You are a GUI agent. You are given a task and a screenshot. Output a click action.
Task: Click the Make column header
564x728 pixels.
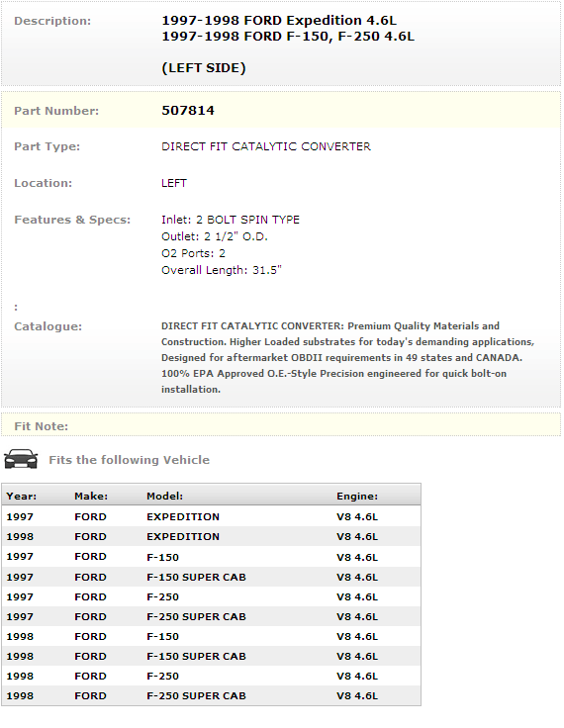click(x=91, y=496)
